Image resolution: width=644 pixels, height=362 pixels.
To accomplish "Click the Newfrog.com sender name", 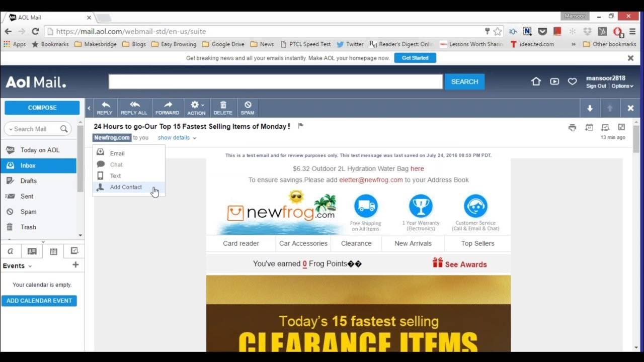I will 112,138.
